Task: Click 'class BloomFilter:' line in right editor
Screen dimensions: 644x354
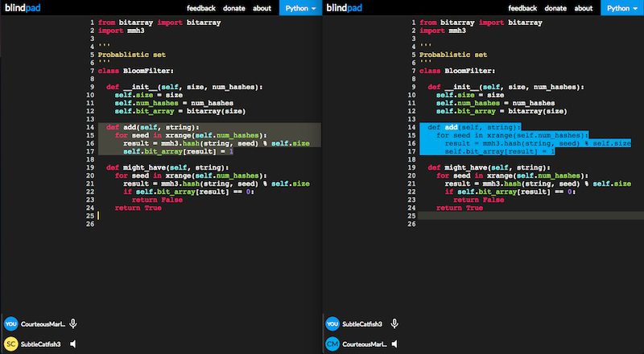Action: pyautogui.click(x=457, y=71)
